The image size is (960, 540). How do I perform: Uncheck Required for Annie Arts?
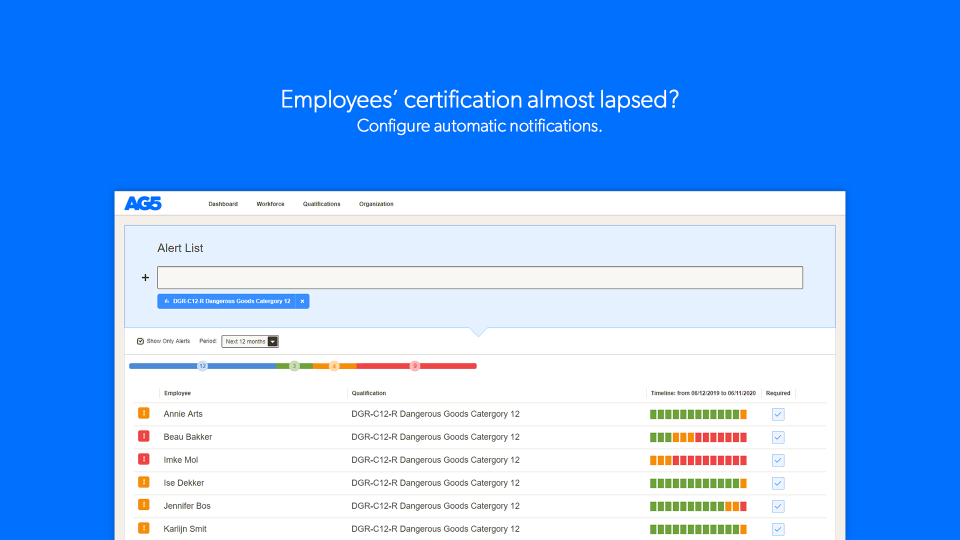[778, 414]
